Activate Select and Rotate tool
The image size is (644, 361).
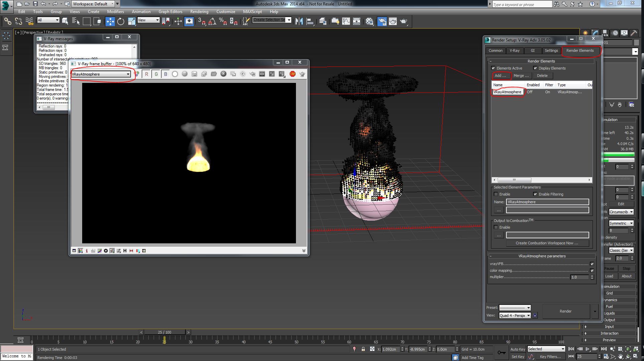click(121, 21)
